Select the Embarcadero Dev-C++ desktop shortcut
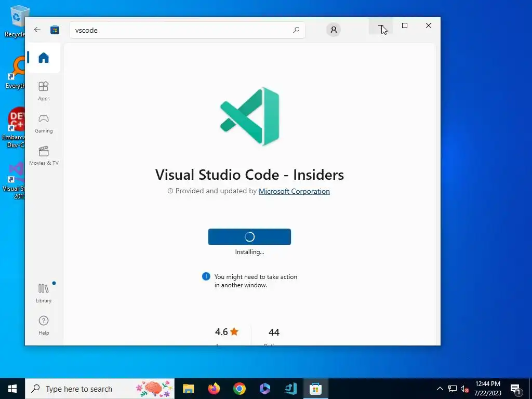This screenshot has width=532, height=399. pos(14,128)
